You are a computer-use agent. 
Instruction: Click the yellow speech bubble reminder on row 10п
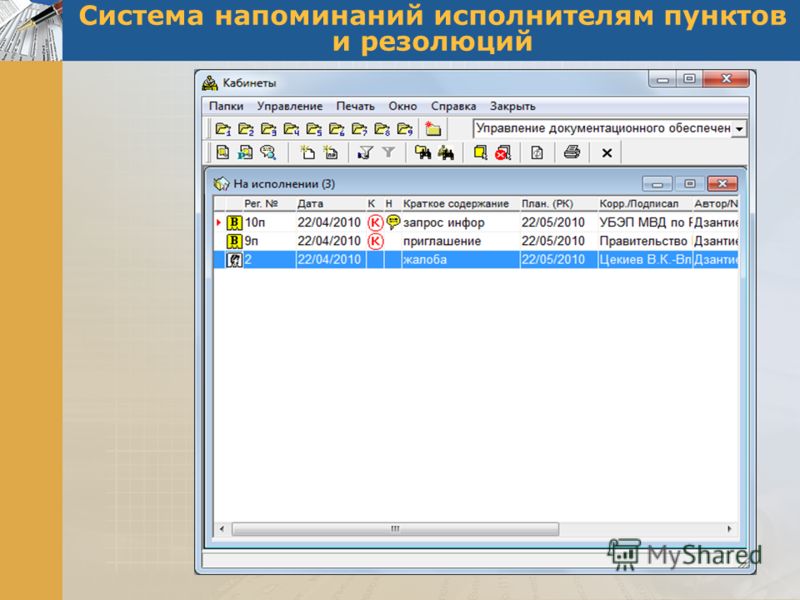point(393,222)
